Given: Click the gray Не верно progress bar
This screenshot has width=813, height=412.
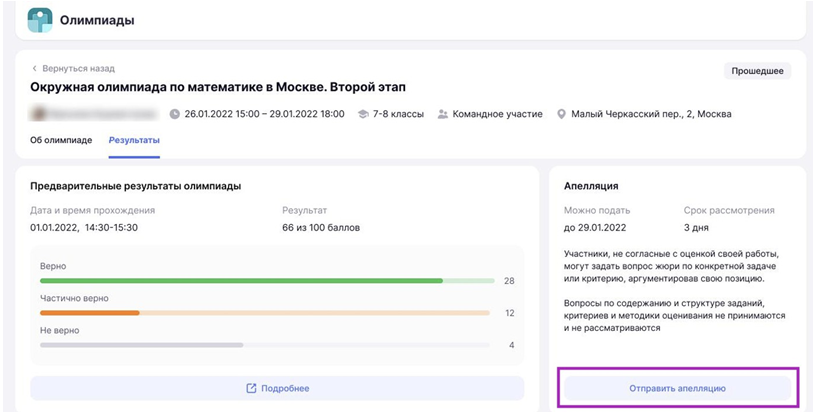Looking at the screenshot, I should (141, 345).
